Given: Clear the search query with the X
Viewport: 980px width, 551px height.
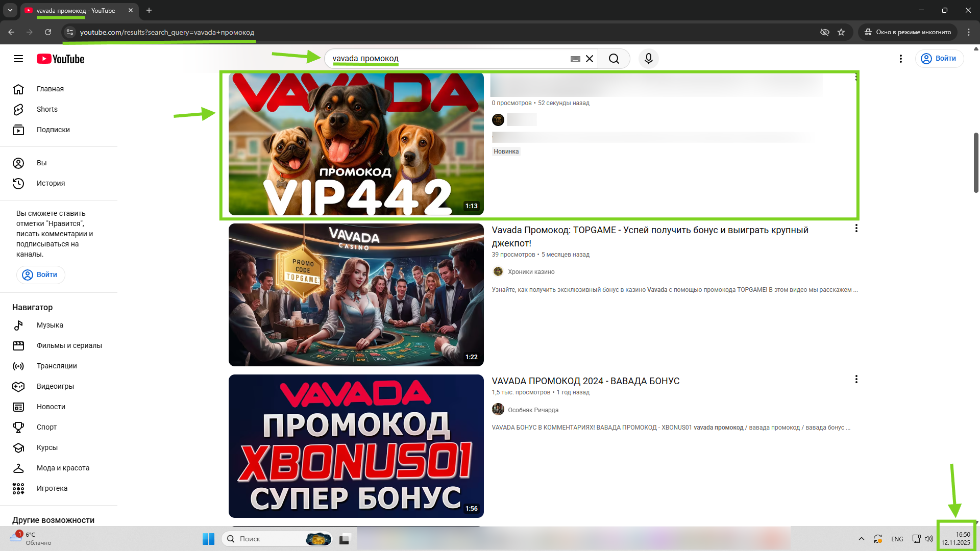Looking at the screenshot, I should click(x=590, y=59).
